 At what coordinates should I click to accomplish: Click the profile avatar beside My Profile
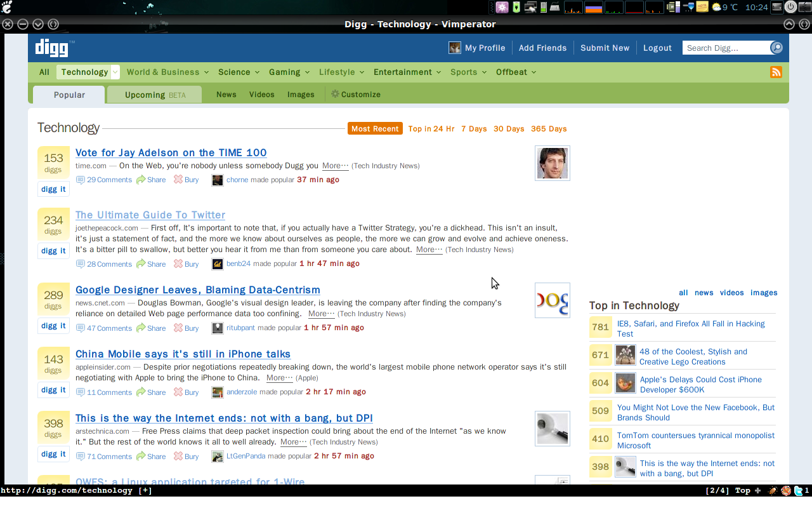click(x=455, y=48)
